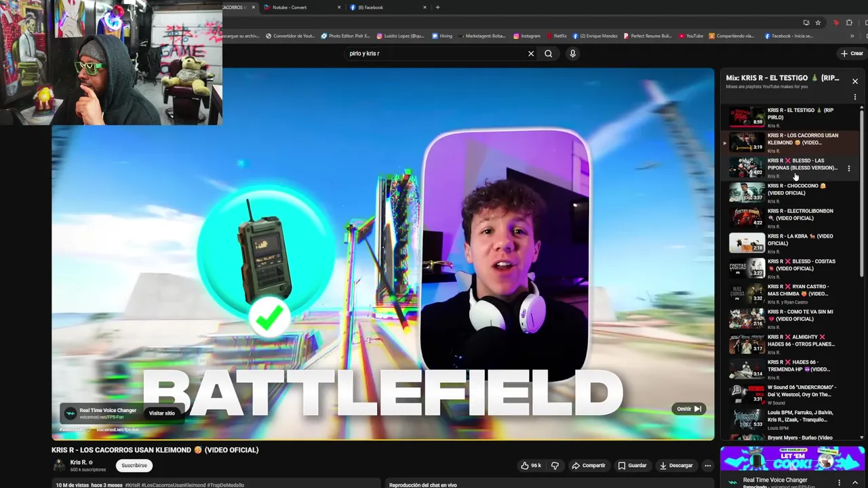Play KRIS R - ELECTROLIBONBON thumbnail
868x488 pixels.
click(x=747, y=218)
